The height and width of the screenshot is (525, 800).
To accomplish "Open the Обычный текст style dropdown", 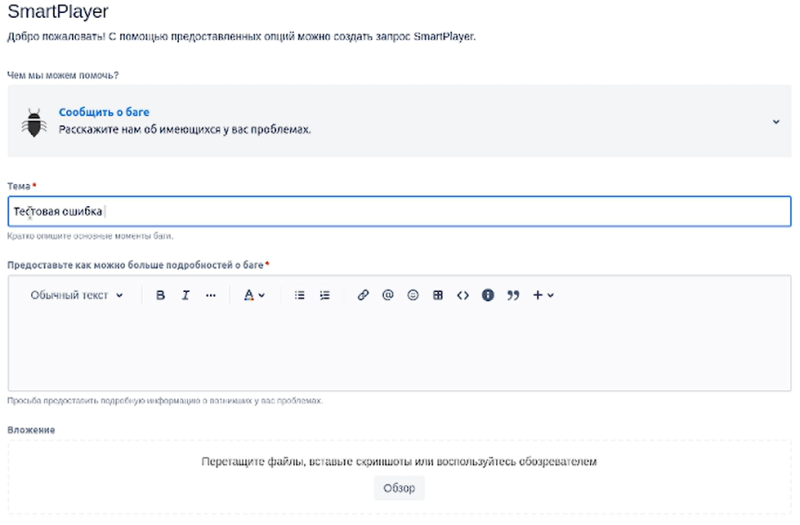I will coord(77,295).
